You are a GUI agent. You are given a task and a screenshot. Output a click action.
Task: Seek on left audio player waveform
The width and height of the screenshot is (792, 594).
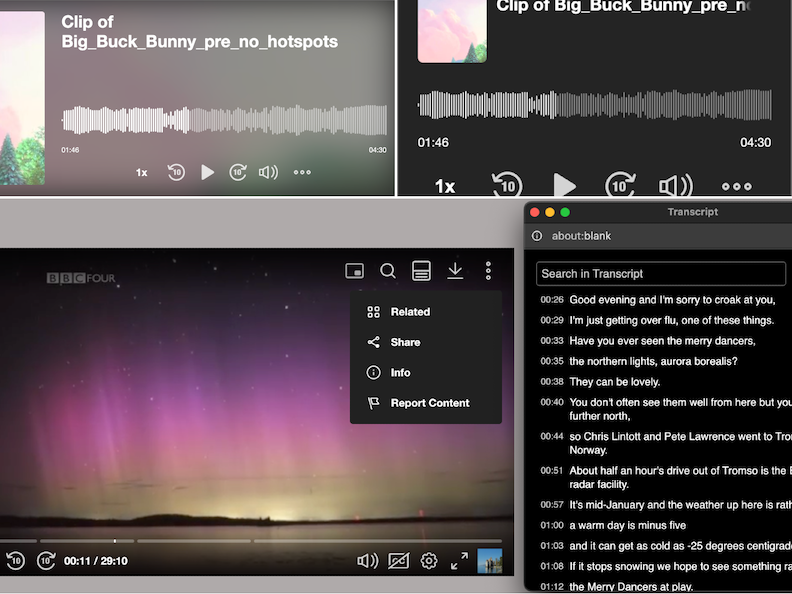[224, 120]
